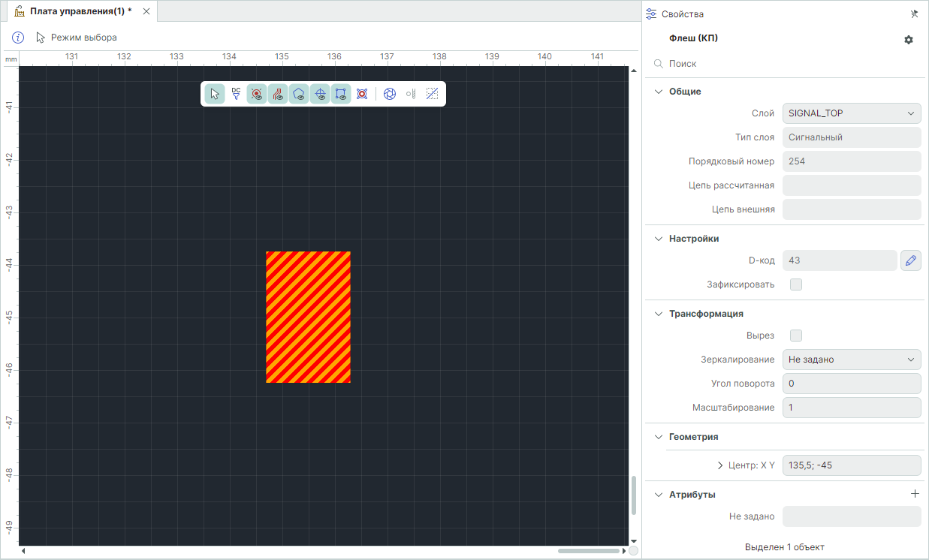The width and height of the screenshot is (929, 560).
Task: Enable the Зафиксировать checkbox
Action: click(796, 285)
